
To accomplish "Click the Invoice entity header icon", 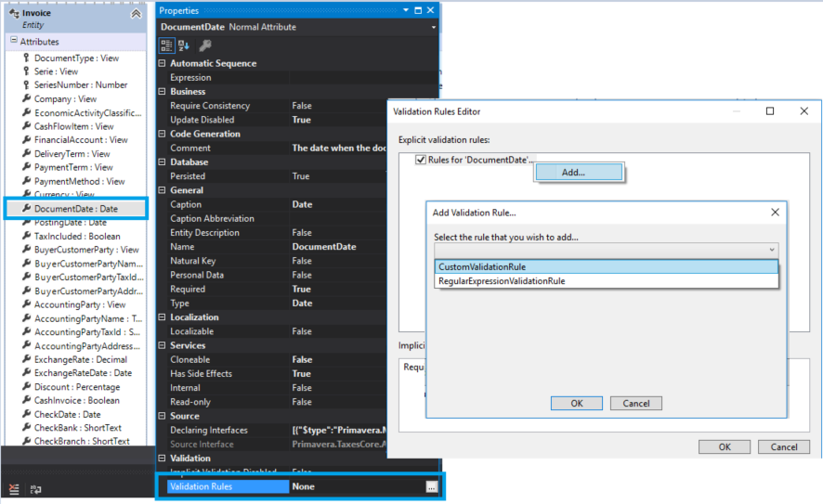I will [14, 13].
